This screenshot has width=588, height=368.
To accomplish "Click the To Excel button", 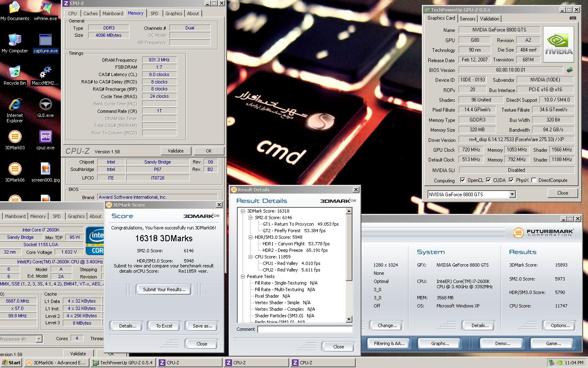I will 164,326.
